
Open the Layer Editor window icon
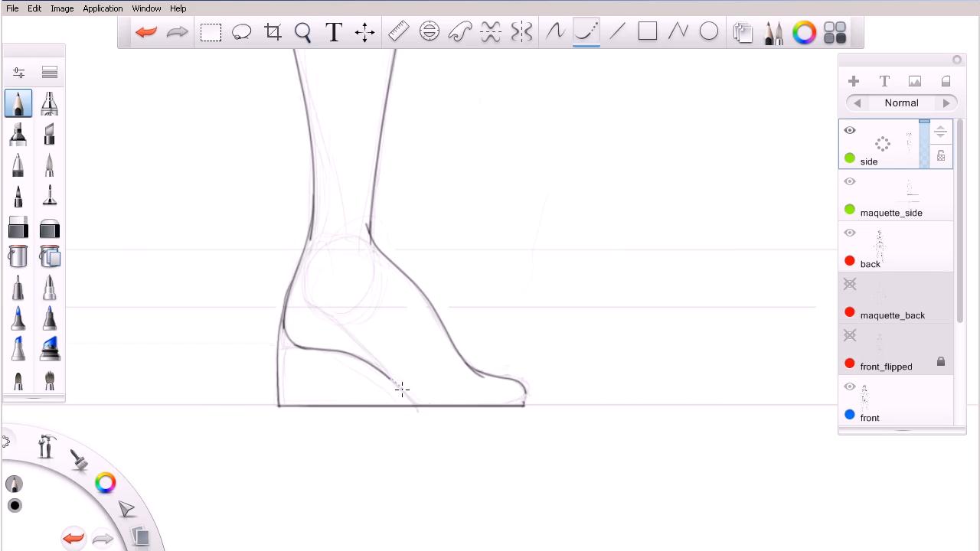pyautogui.click(x=743, y=32)
